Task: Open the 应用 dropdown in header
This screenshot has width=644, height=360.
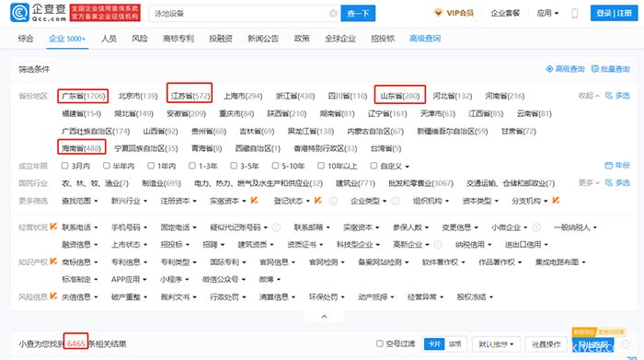Action: point(547,13)
